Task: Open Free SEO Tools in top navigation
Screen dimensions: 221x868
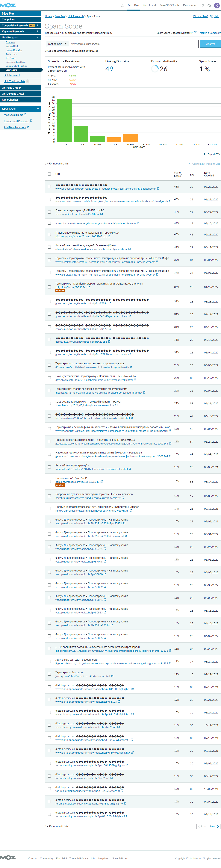Action: [x=169, y=5]
